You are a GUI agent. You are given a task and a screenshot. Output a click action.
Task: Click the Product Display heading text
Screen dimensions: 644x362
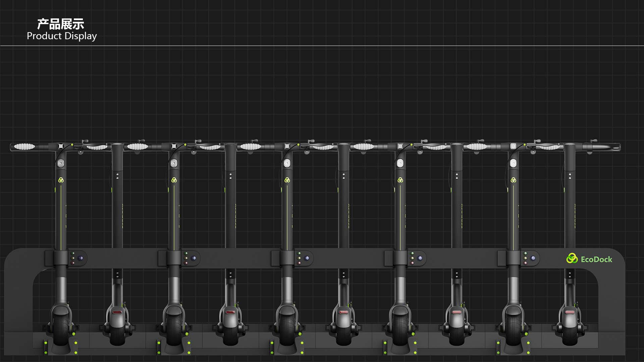point(62,36)
